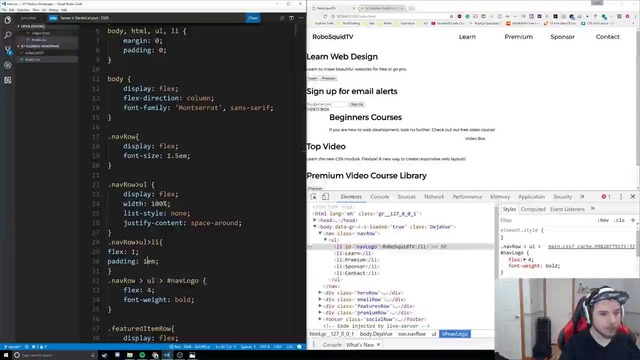The width and height of the screenshot is (640, 360).
Task: Change the UTF-8 encoding in status bar
Action: 264,347
